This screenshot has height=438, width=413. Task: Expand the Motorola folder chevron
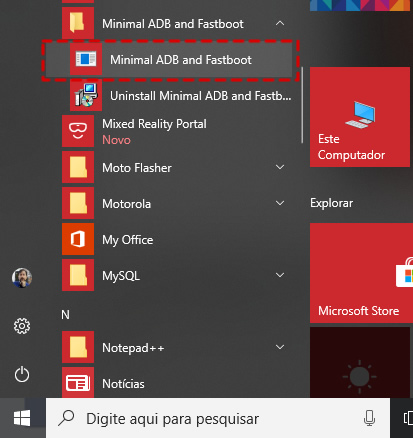pyautogui.click(x=280, y=203)
